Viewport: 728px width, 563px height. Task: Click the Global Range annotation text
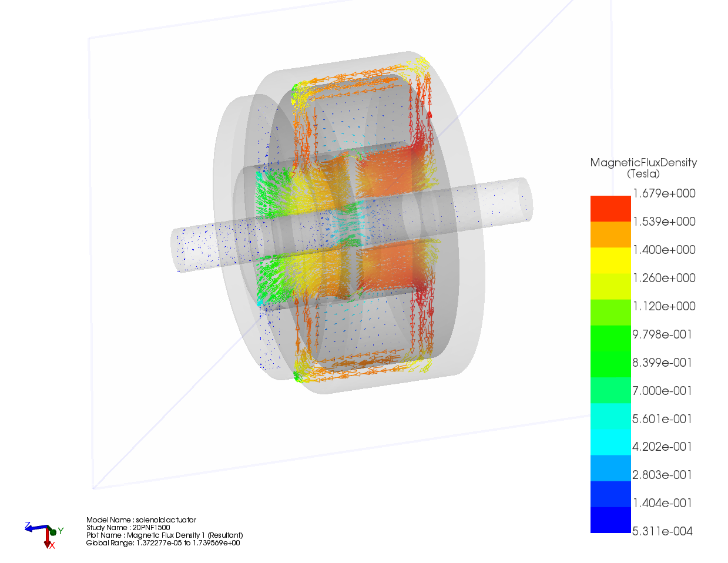click(x=163, y=542)
